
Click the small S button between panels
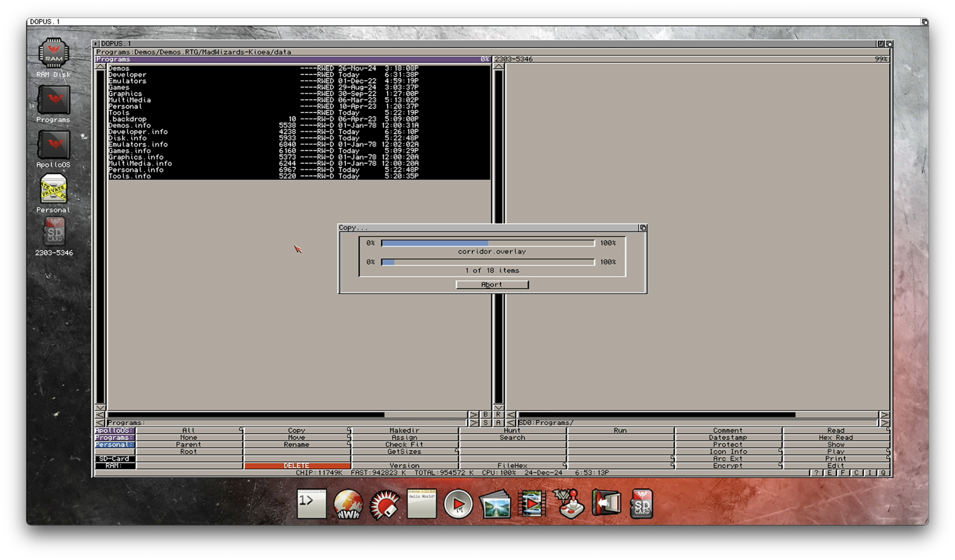pyautogui.click(x=485, y=423)
